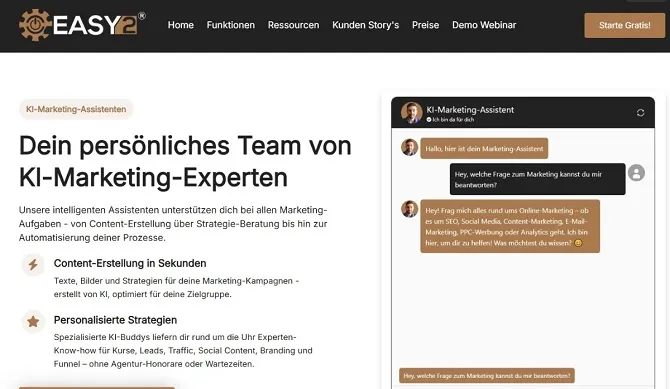Click the 'Dein persönliches Team' headline
The image size is (670, 389).
coord(185,161)
